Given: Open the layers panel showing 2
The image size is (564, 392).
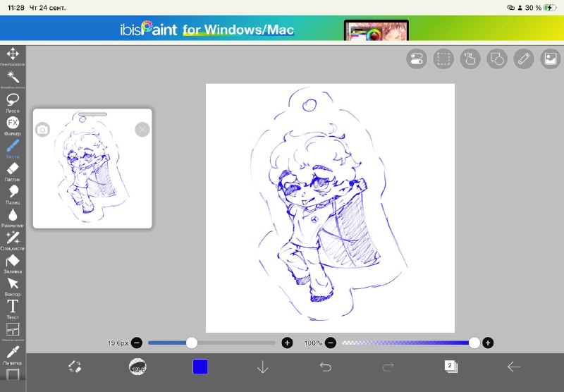Looking at the screenshot, I should (450, 367).
